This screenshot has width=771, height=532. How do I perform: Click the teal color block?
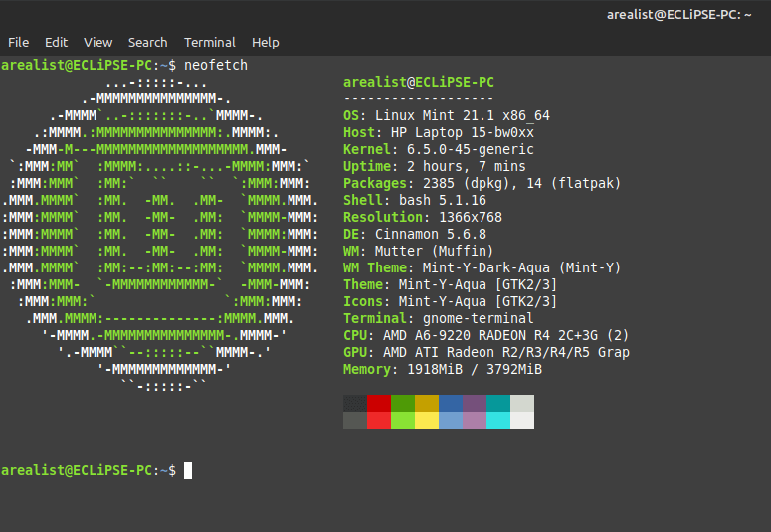coord(498,403)
